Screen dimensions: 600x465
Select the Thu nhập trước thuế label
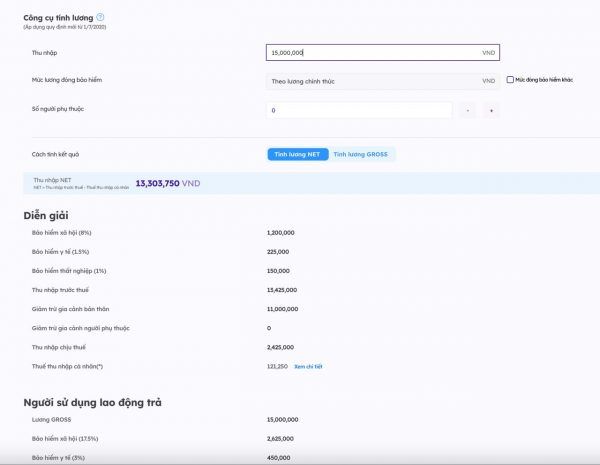[60, 290]
